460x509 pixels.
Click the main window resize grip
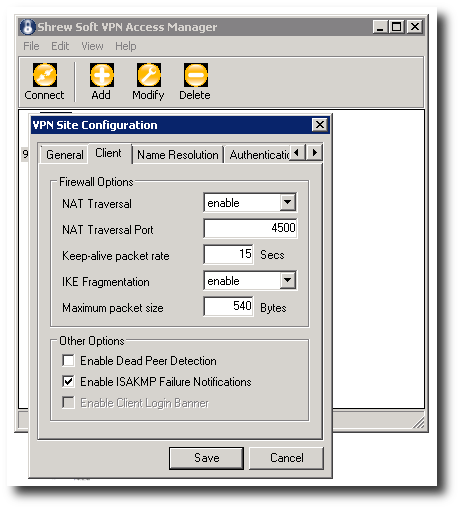[419, 422]
